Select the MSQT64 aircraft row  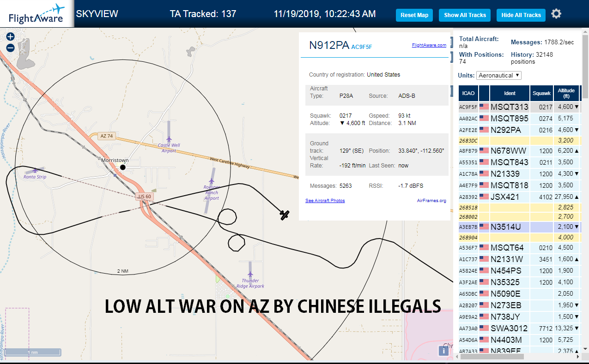(519, 248)
